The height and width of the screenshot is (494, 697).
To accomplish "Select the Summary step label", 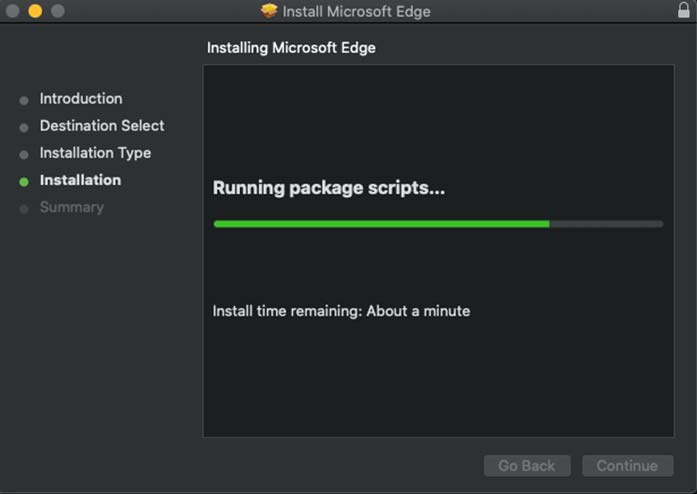I will 72,207.
